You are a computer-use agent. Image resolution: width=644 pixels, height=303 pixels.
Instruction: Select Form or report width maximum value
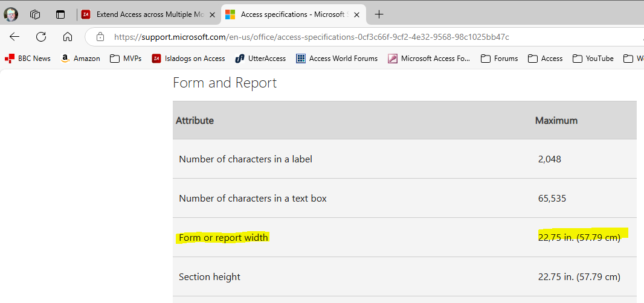(579, 238)
